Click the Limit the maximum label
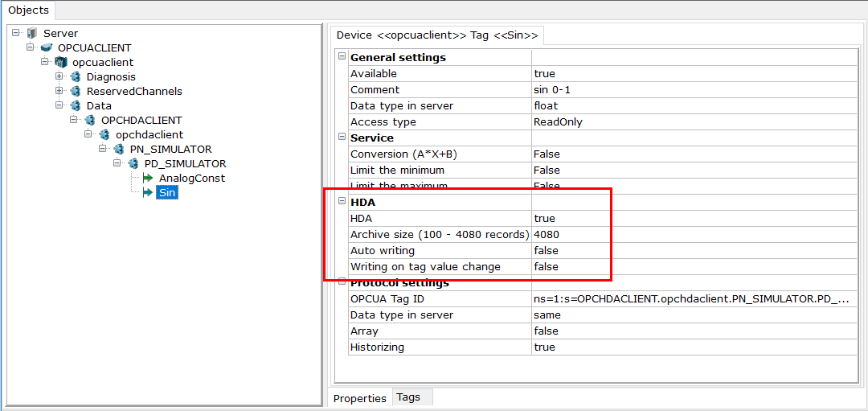868x411 pixels. point(399,186)
